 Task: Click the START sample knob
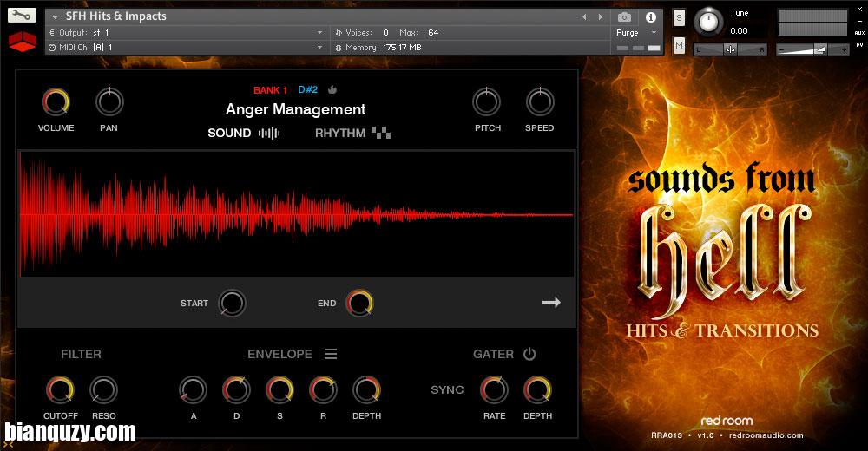pos(232,303)
